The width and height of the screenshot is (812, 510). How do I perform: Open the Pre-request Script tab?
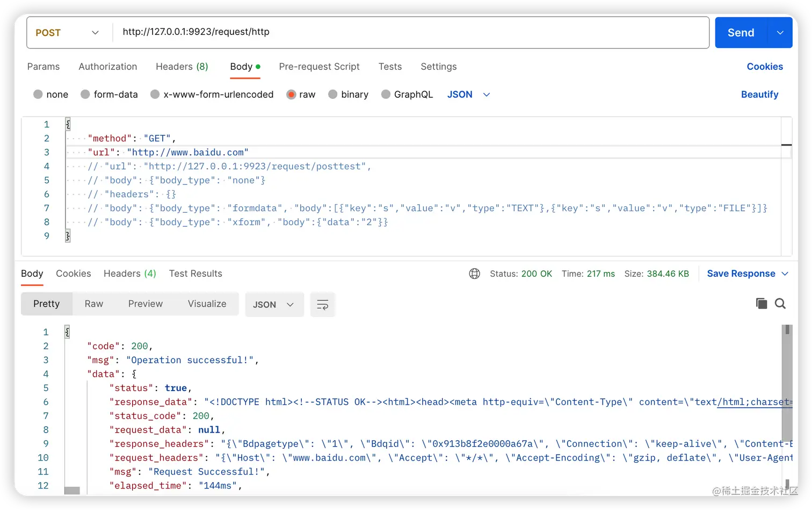(320, 67)
